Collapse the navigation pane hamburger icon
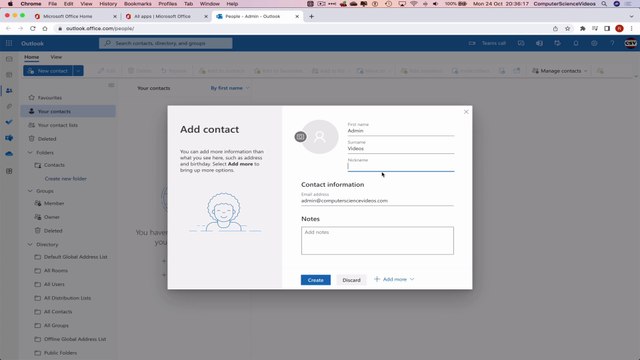Screen dimensions: 640x360 [111, 85]
